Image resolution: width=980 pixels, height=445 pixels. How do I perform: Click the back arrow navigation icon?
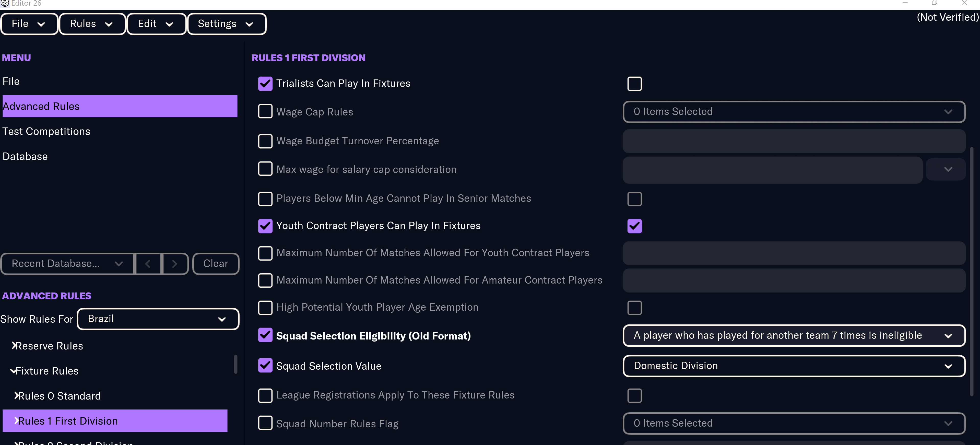(x=148, y=264)
